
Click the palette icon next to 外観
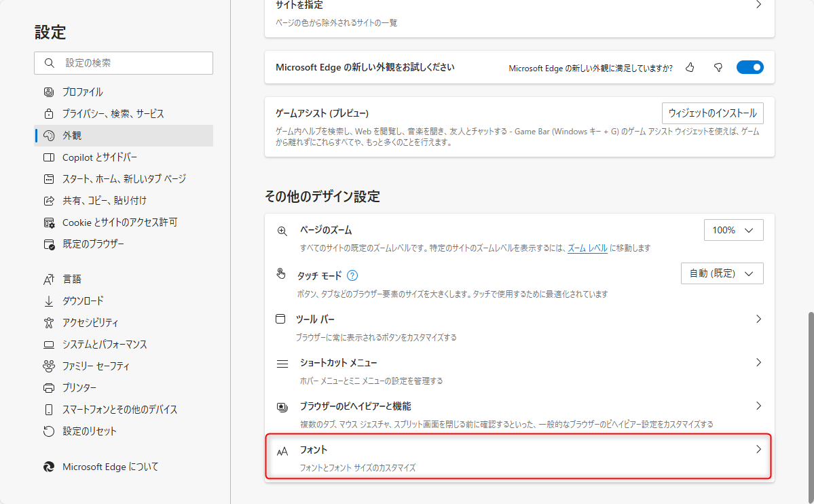[49, 136]
